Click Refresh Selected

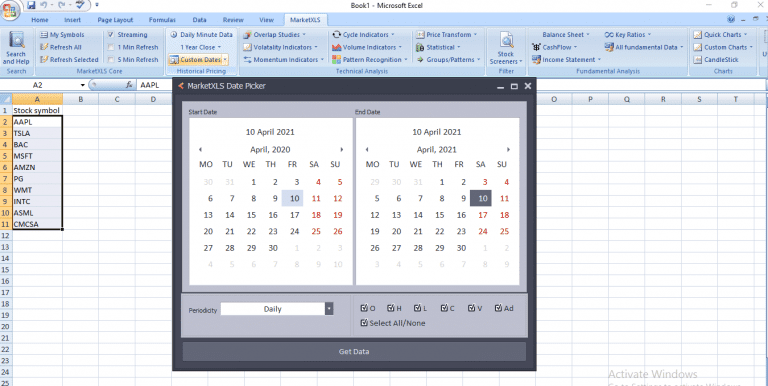tap(69, 59)
